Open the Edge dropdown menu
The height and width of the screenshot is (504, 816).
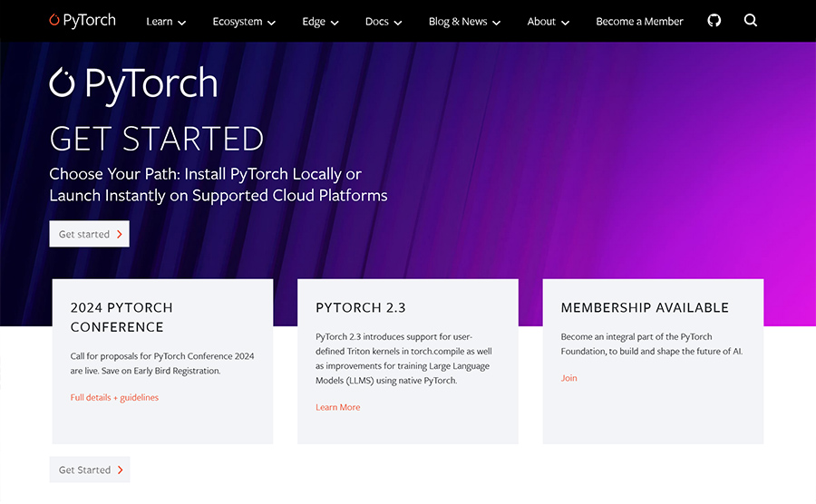click(x=320, y=22)
